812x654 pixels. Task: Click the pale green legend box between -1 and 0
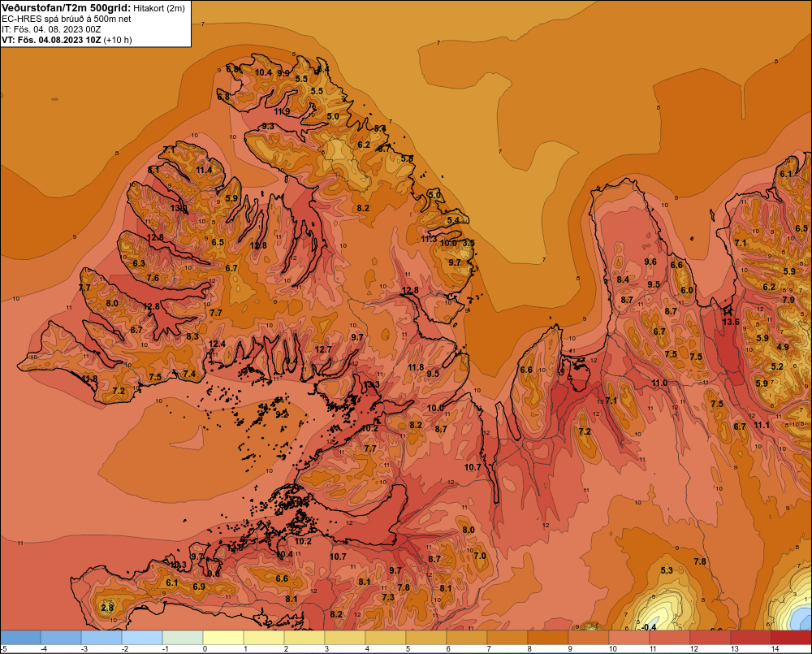tap(183, 637)
